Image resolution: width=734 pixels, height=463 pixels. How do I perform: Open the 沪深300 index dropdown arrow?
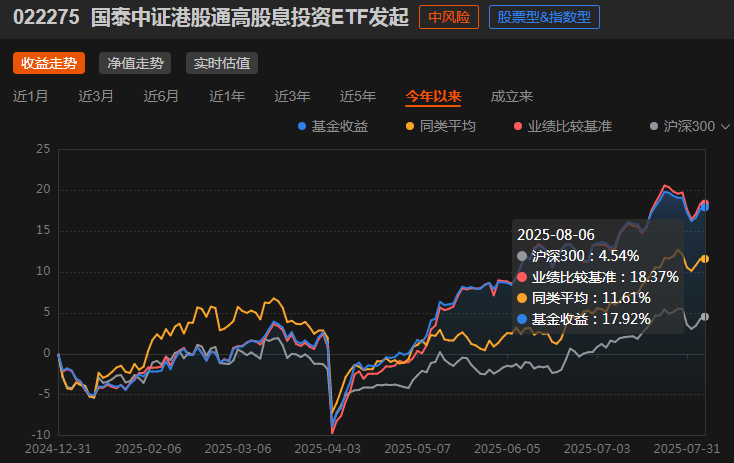pyautogui.click(x=725, y=127)
